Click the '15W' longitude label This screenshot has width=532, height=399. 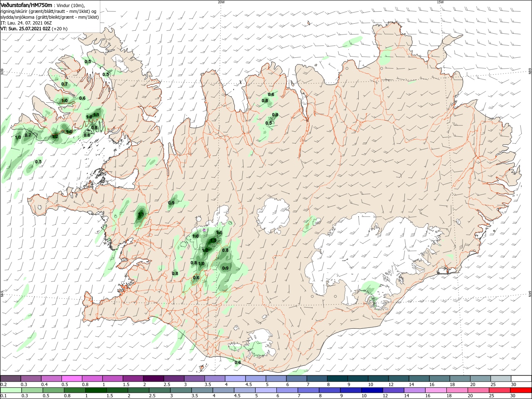point(440,2)
